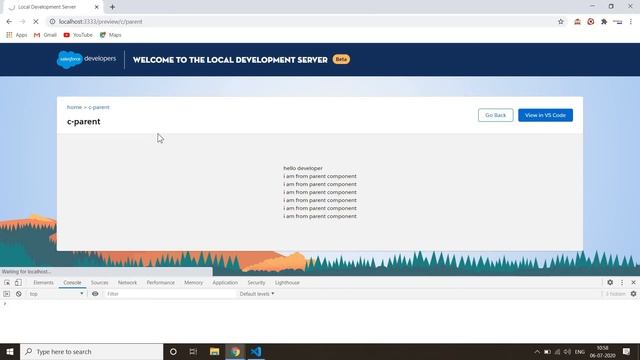Click the network icon in system tray
The image size is (640, 360).
558,352
